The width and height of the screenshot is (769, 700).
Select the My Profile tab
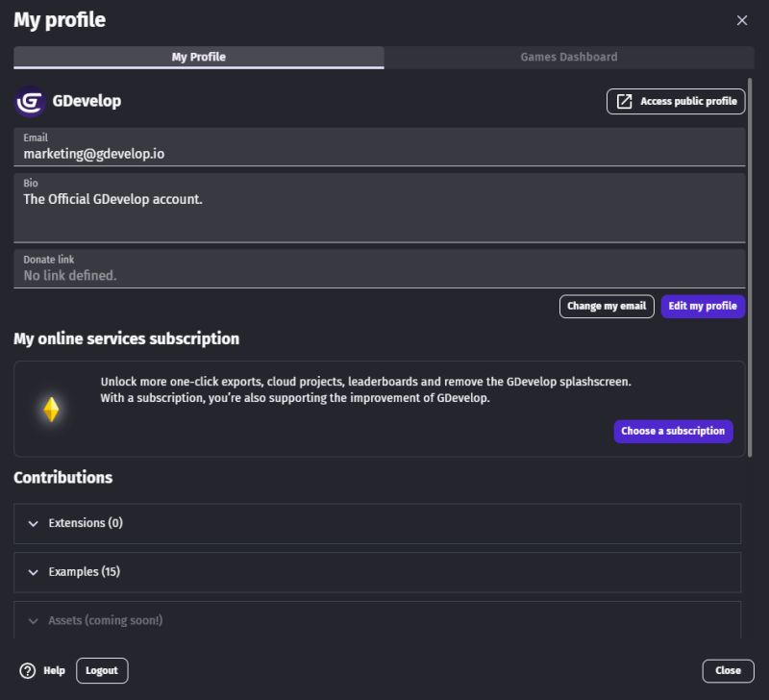click(199, 57)
